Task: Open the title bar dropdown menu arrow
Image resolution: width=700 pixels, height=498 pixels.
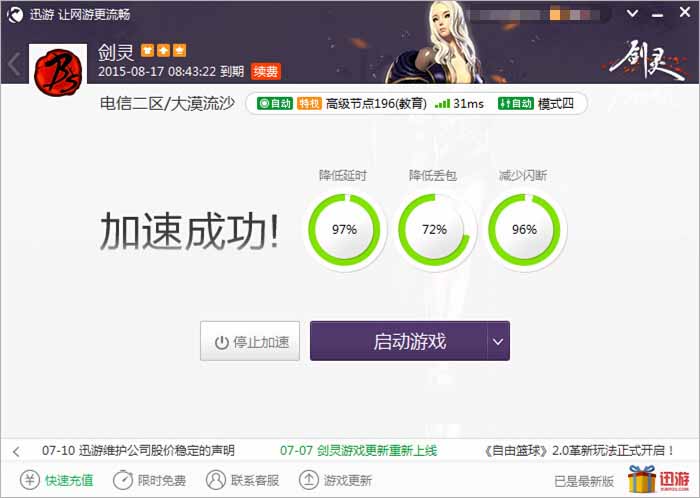Action: tap(632, 13)
